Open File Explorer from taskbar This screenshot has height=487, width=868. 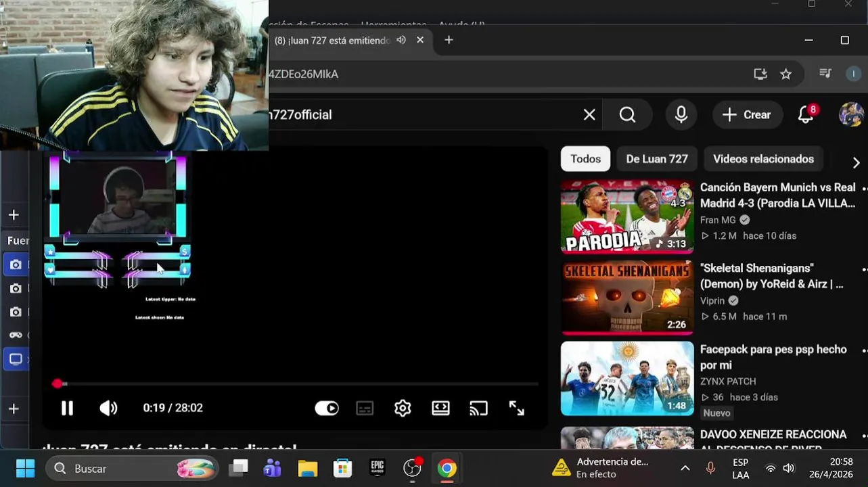click(x=308, y=468)
